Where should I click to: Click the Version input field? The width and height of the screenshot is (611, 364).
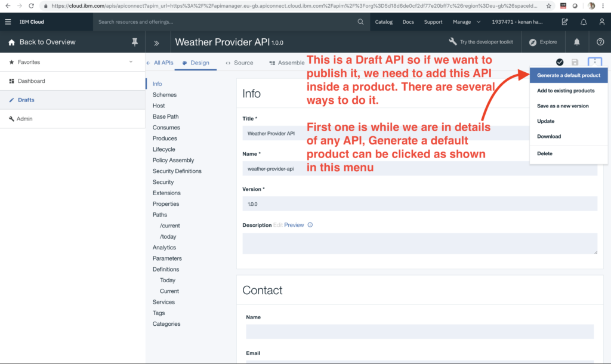419,204
